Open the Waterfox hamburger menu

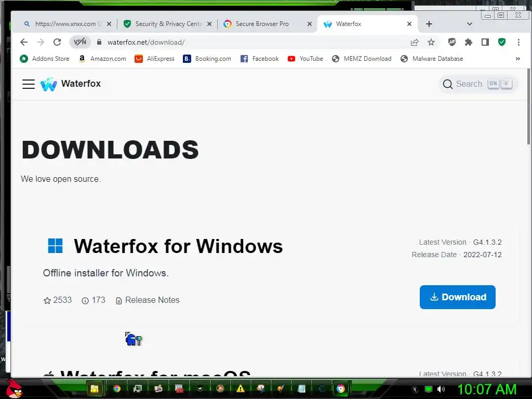coord(29,84)
